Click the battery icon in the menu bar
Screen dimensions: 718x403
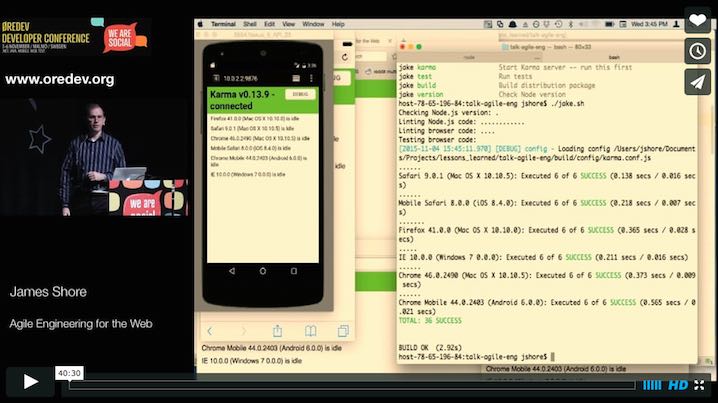pyautogui.click(x=609, y=24)
